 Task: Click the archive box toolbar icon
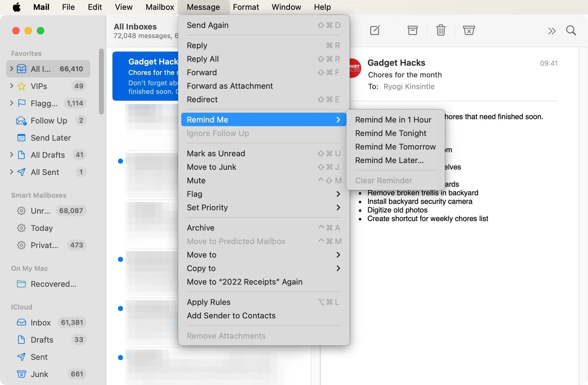tap(413, 30)
